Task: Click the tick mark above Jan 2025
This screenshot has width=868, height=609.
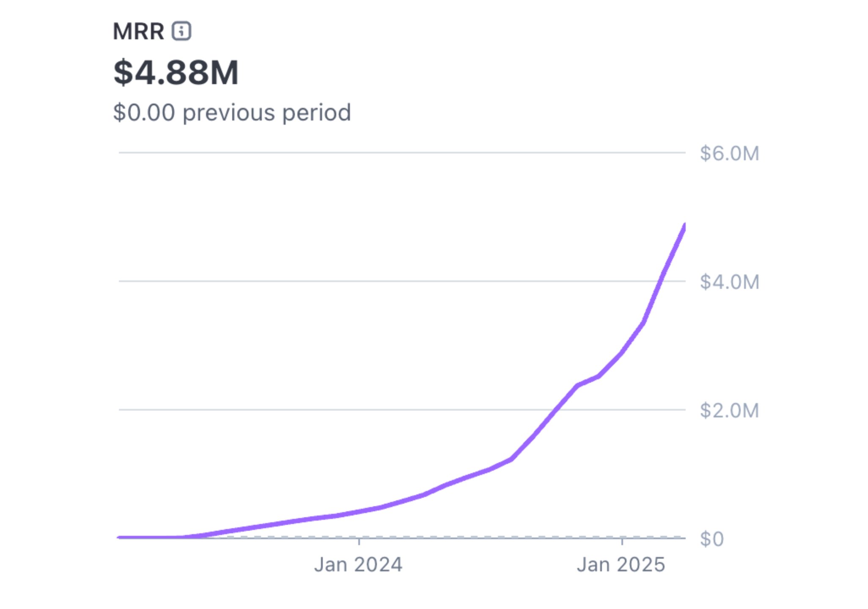Action: click(622, 541)
